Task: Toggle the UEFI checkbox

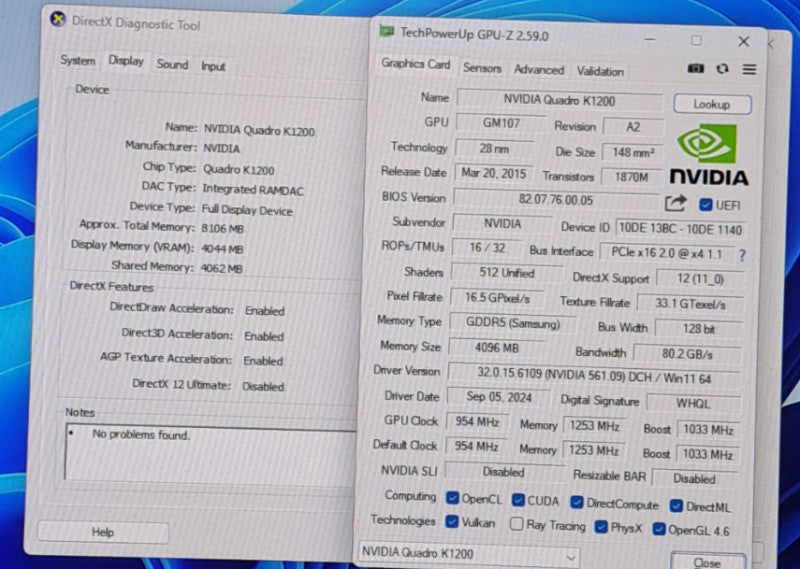Action: pyautogui.click(x=705, y=205)
